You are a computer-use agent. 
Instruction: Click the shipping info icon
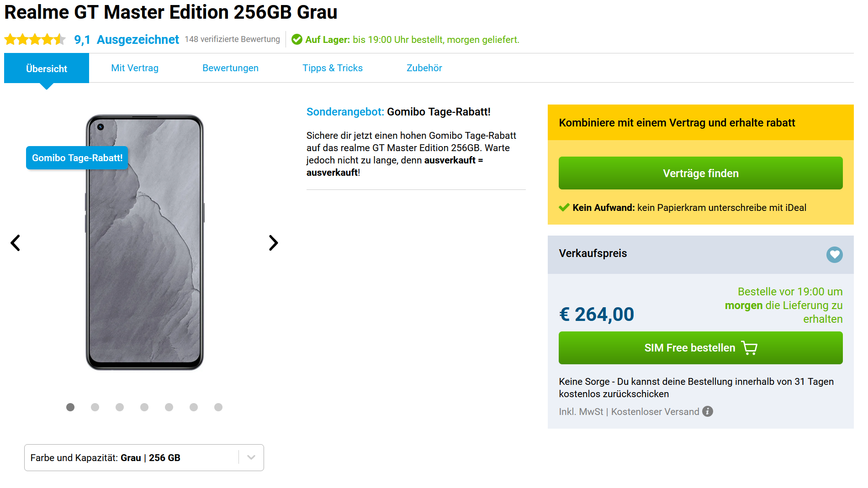pos(708,411)
